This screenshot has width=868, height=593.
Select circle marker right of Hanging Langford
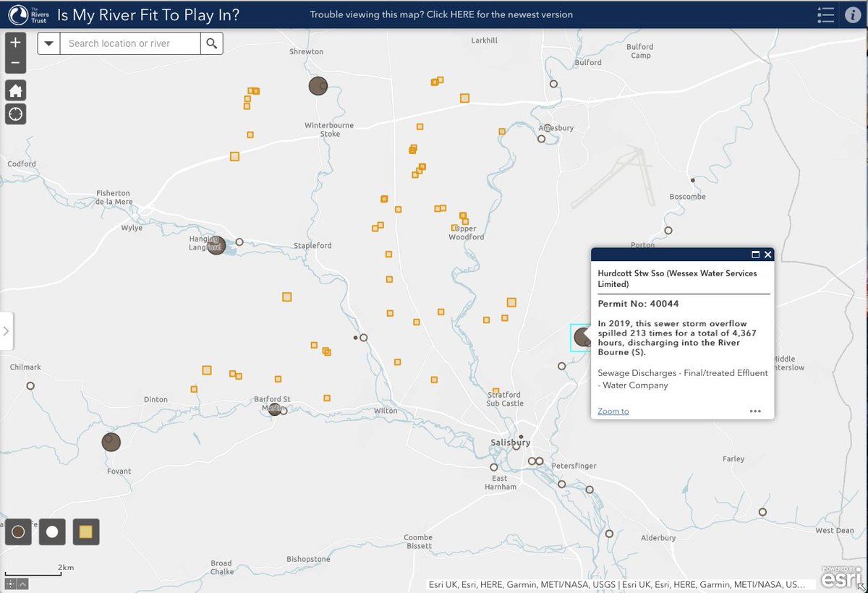coord(239,242)
